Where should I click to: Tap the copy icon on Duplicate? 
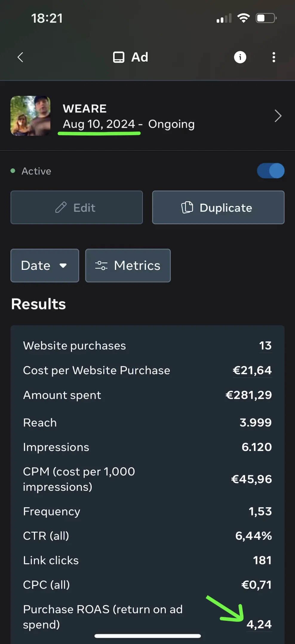coord(187,207)
